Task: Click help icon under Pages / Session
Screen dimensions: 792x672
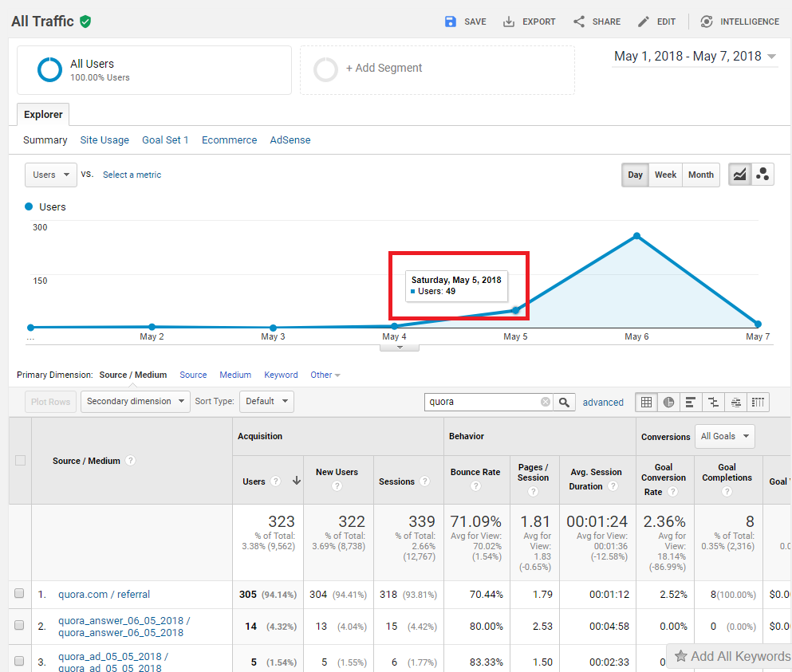Action: [x=533, y=491]
